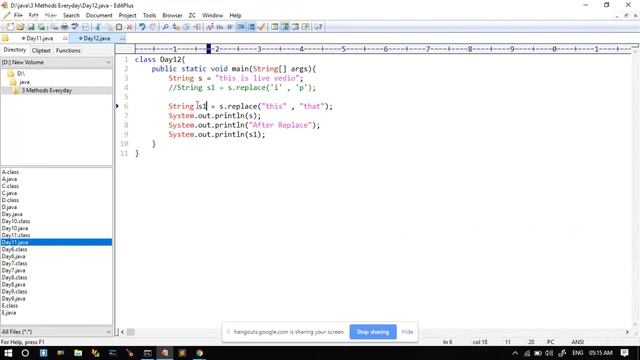Viewport: 640px width, 360px height.
Task: Click the Open file toolbar icon
Action: (20, 27)
